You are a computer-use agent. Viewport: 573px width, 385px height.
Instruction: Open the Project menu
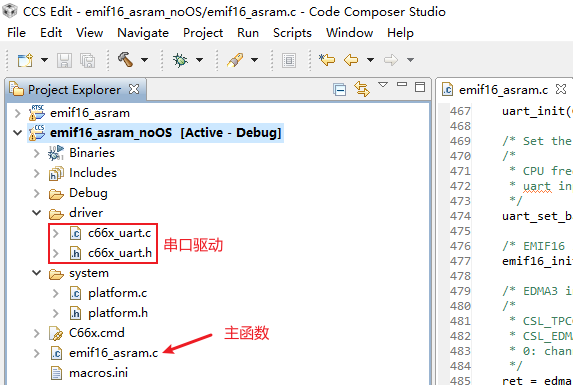(203, 33)
